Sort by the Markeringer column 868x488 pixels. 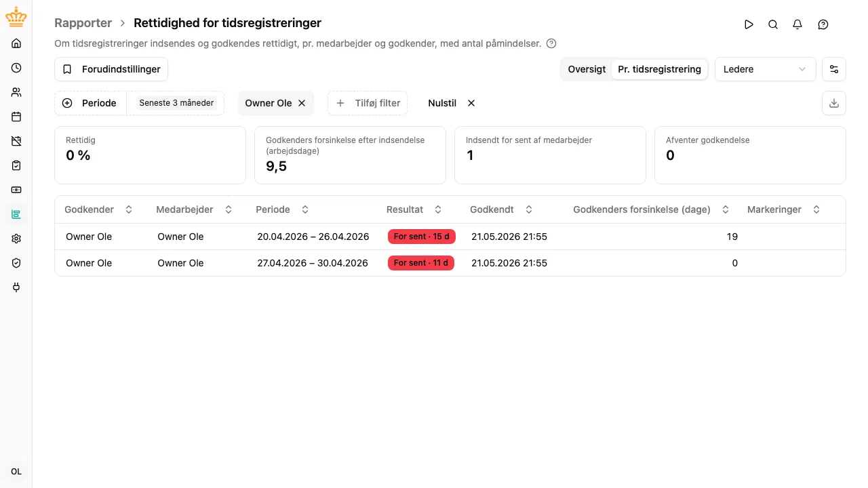click(785, 209)
